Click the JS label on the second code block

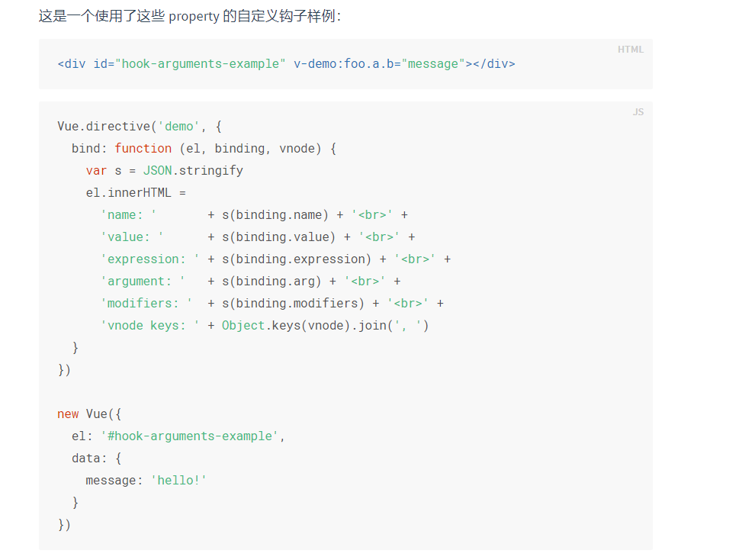click(638, 112)
